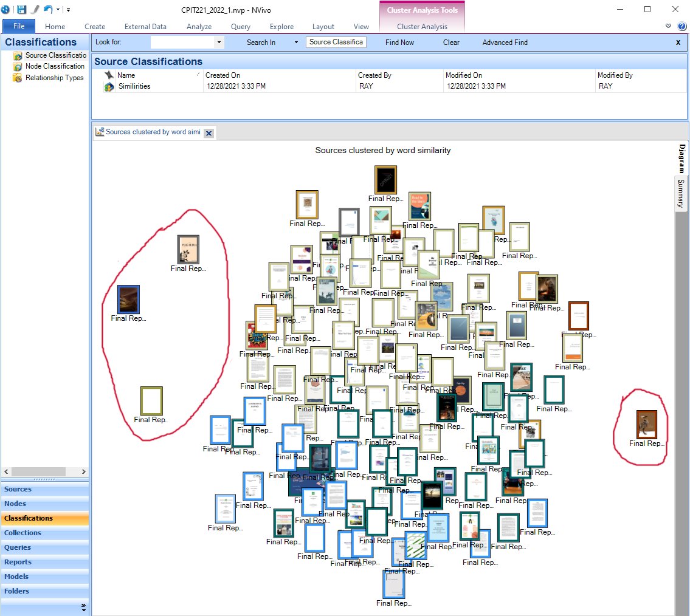Click the edit pencil icon in quick access toolbar
The height and width of the screenshot is (616, 690).
pos(35,9)
